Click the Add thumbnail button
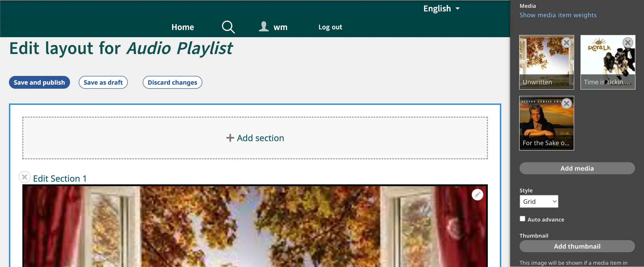This screenshot has width=644, height=267. tap(577, 246)
